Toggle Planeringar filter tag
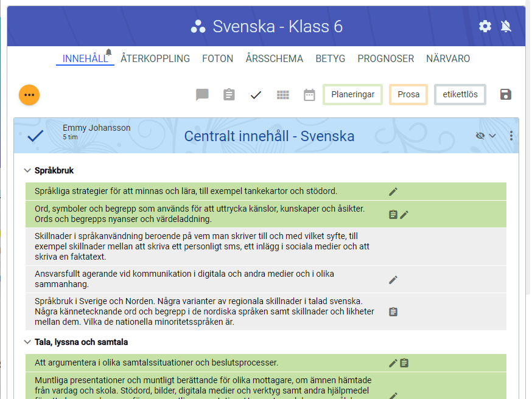 pyautogui.click(x=352, y=95)
